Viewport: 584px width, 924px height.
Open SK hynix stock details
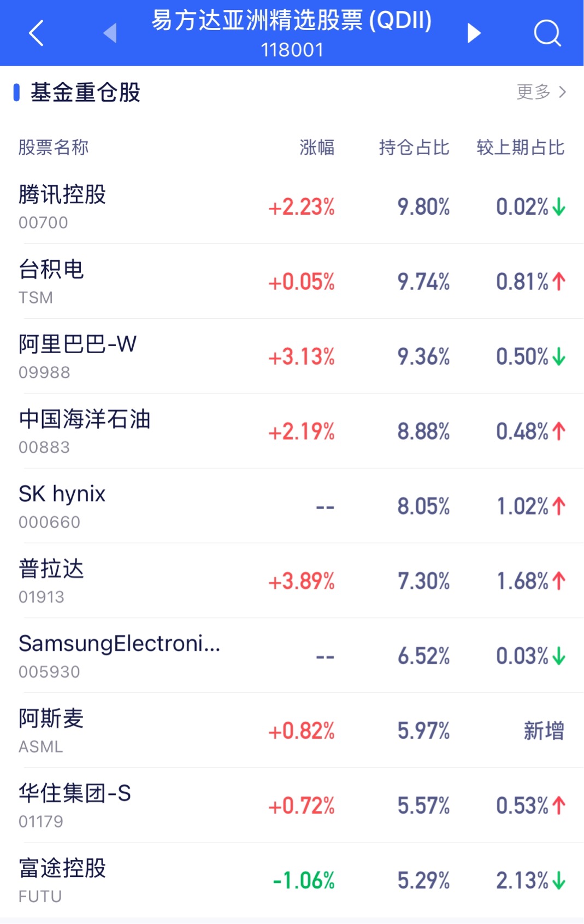click(292, 506)
